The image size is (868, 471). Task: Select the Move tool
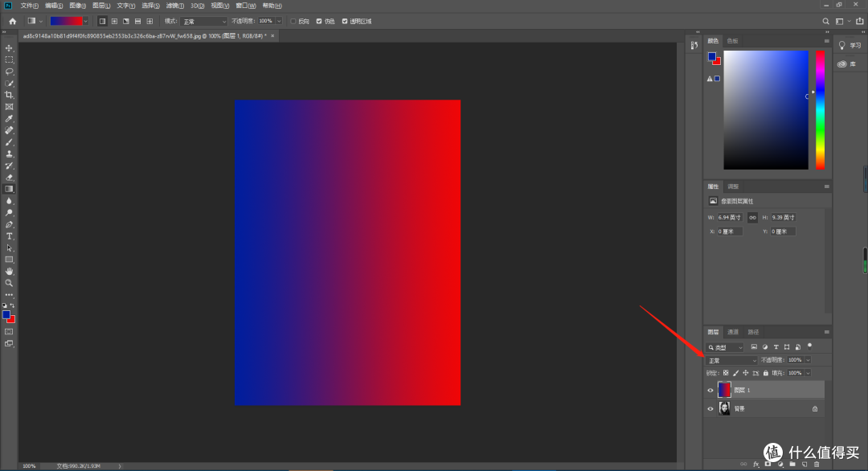9,48
